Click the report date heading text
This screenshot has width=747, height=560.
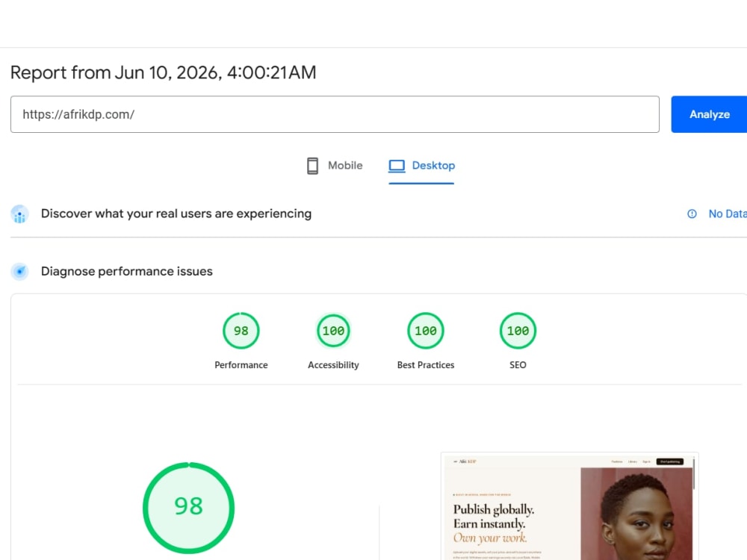pyautogui.click(x=164, y=73)
